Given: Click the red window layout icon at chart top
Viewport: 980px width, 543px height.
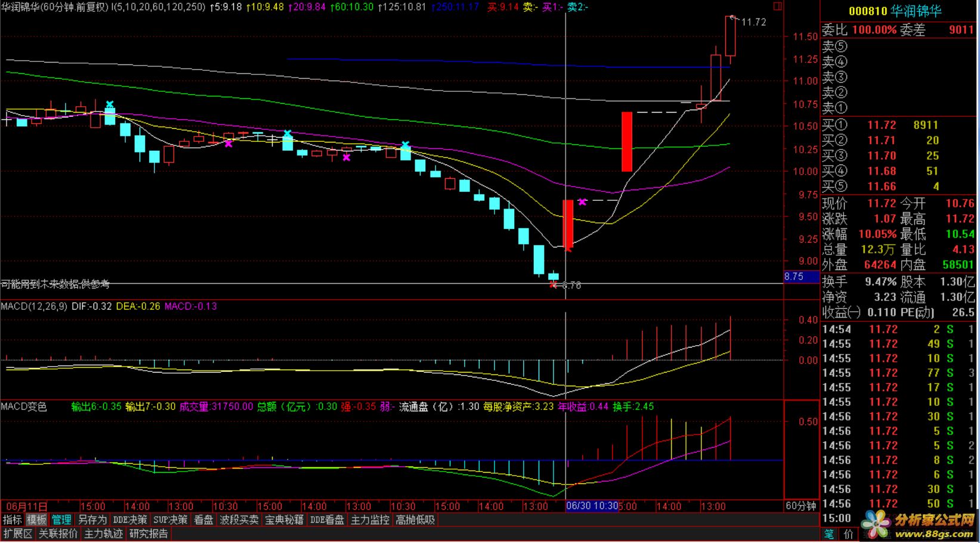Looking at the screenshot, I should (777, 7).
